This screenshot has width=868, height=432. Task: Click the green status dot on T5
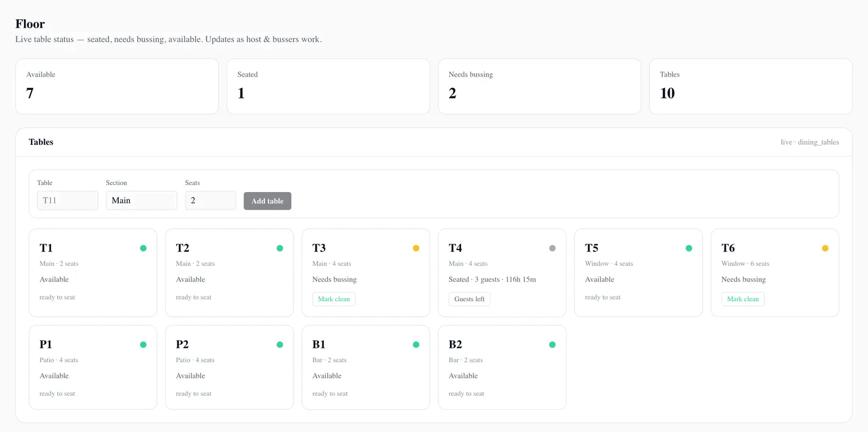point(689,248)
